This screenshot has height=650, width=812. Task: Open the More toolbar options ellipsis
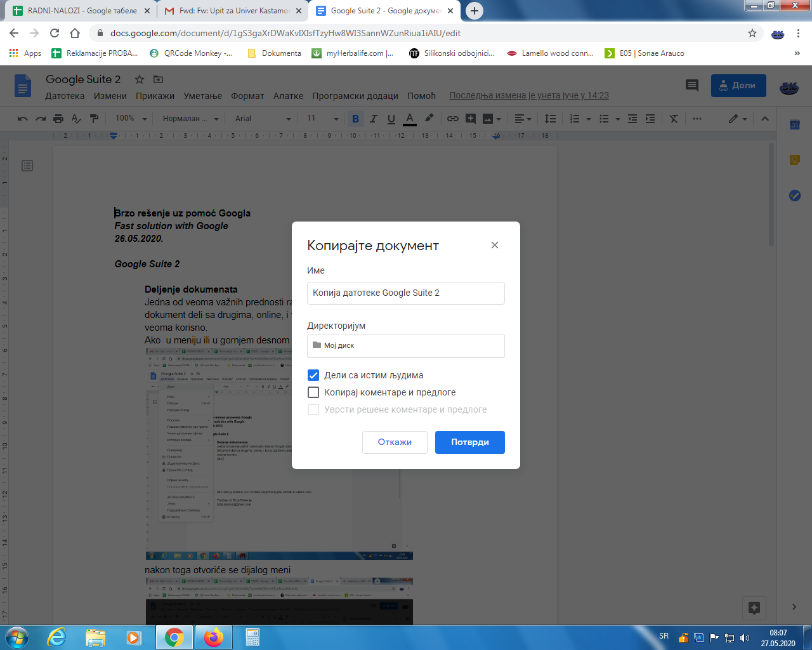click(697, 119)
